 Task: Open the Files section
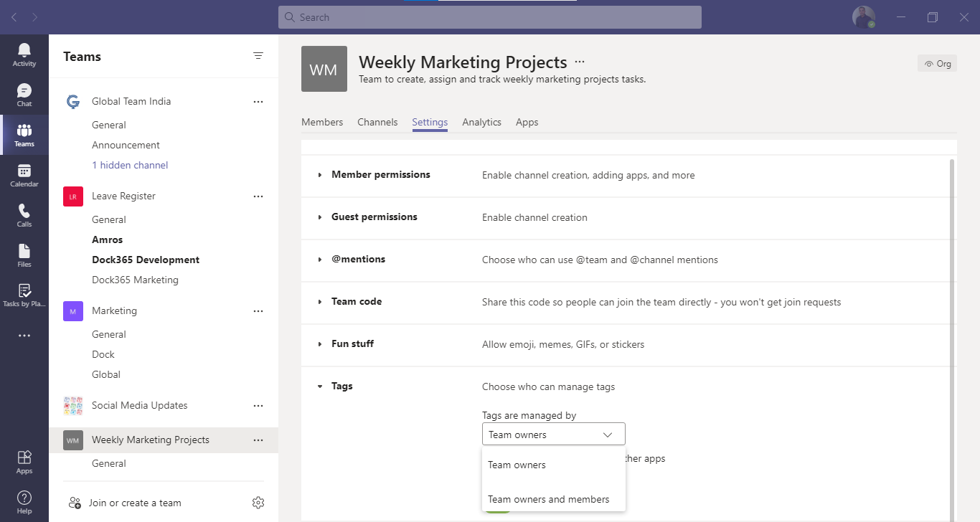(24, 255)
